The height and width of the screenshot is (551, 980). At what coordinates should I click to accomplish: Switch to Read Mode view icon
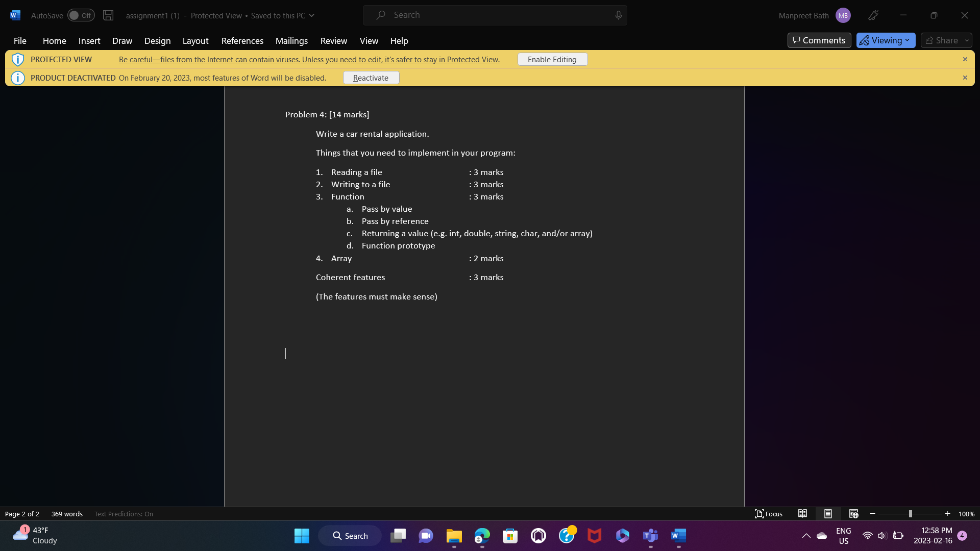(802, 514)
